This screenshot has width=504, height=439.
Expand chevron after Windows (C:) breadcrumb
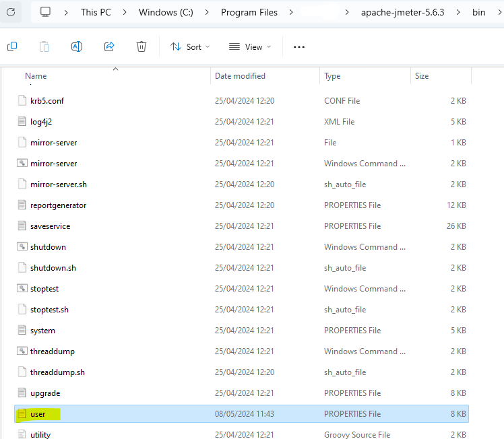click(x=207, y=12)
